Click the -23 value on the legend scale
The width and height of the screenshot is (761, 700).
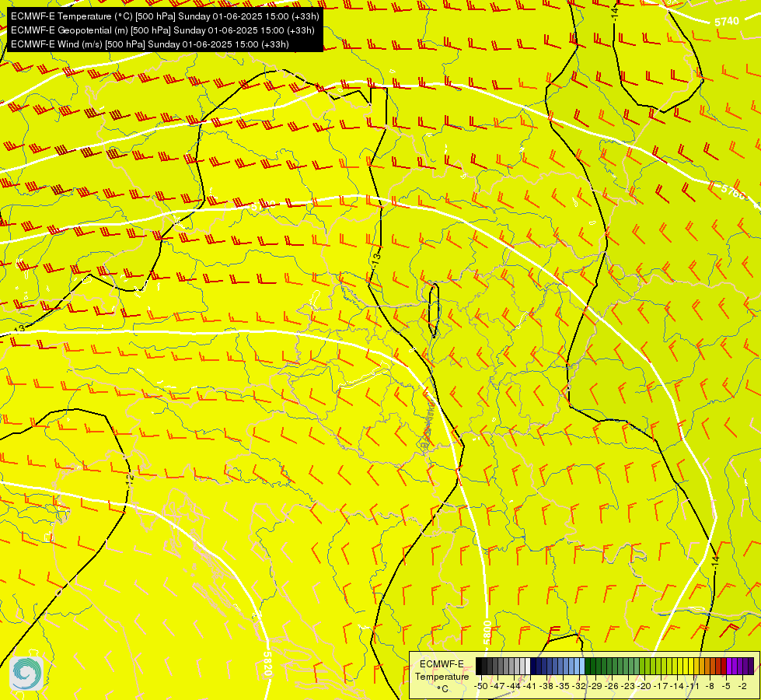point(628,687)
